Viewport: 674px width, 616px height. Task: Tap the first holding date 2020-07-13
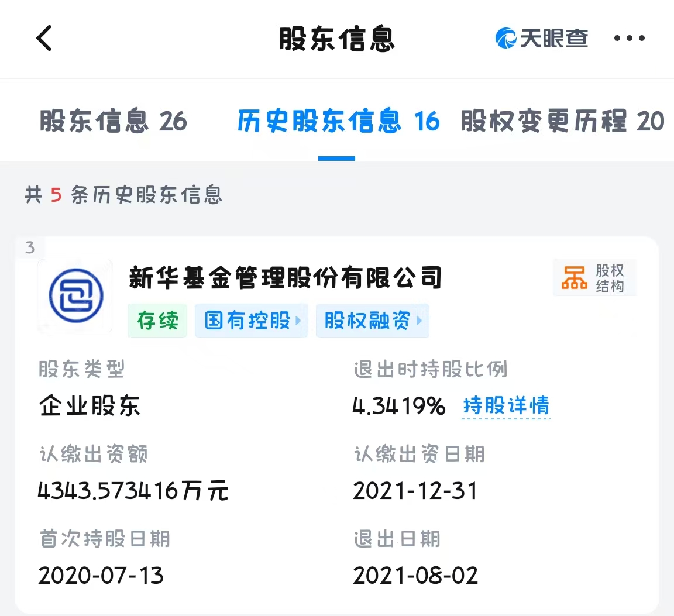click(101, 576)
